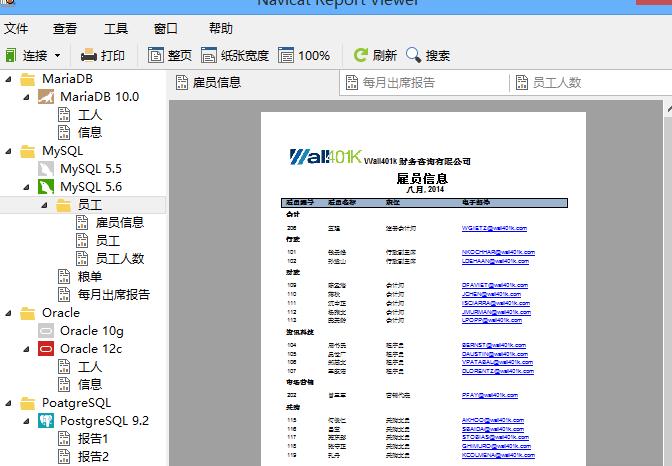Click the 粮单 report document icon
This screenshot has height=466, width=672.
64,277
